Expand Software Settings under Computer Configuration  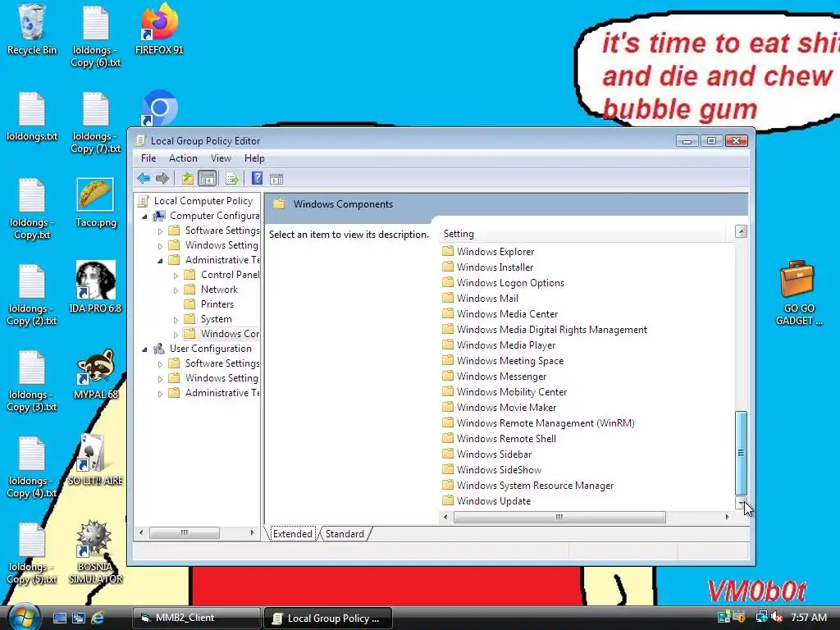pyautogui.click(x=160, y=231)
